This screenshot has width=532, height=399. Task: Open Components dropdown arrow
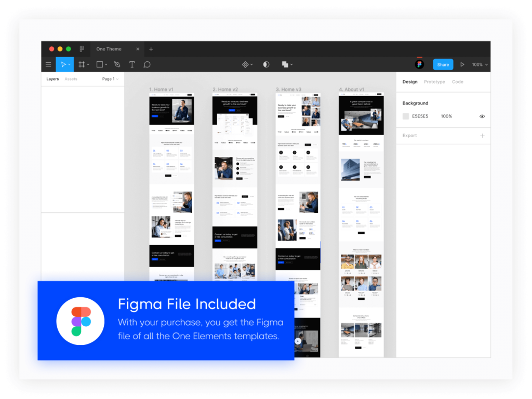[251, 64]
